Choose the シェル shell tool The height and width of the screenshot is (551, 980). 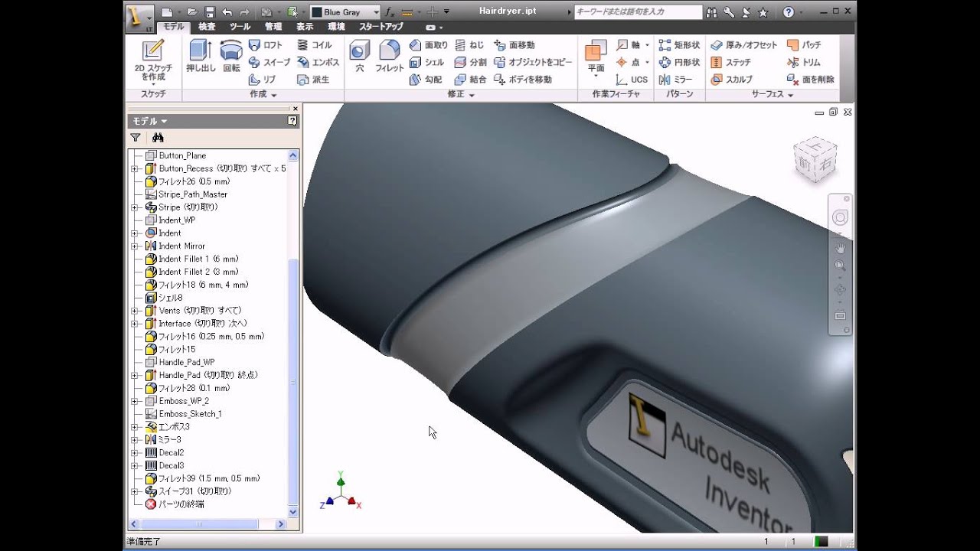tap(426, 62)
